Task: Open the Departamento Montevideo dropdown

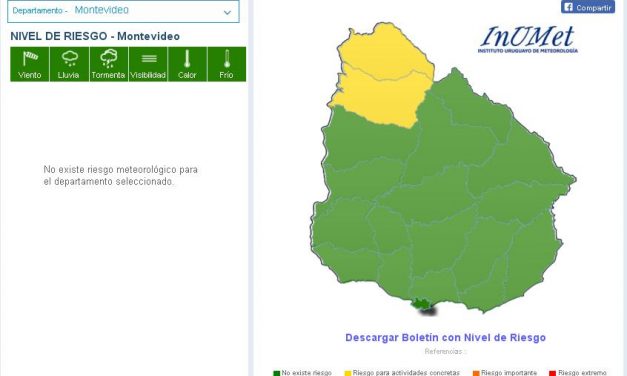Action: [123, 11]
